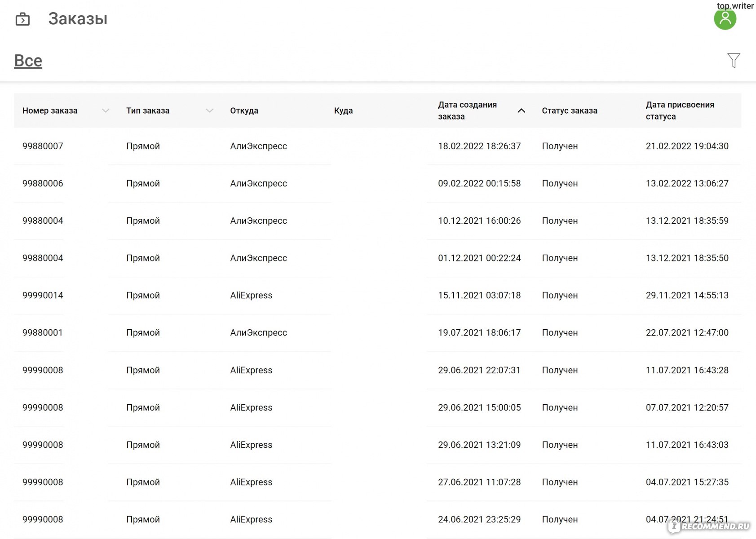The image size is (756, 539).
Task: Click creation date 29.06.2021 15:00:05
Action: tap(479, 407)
